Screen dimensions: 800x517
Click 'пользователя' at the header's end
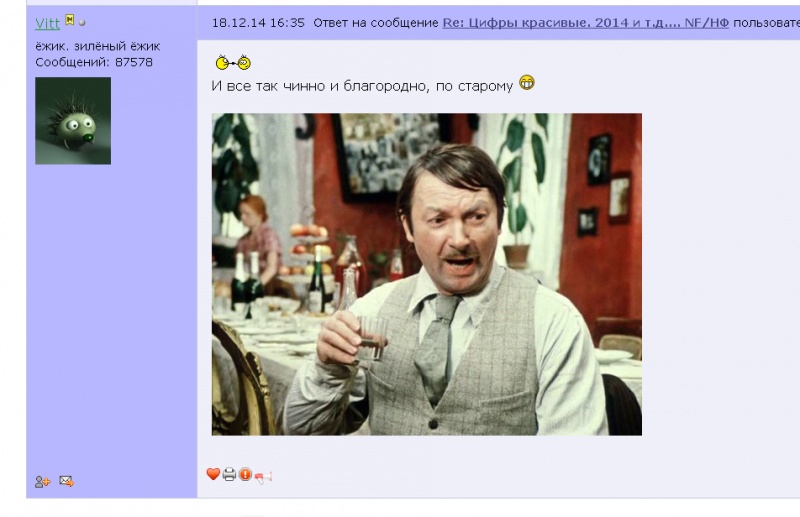tap(766, 22)
